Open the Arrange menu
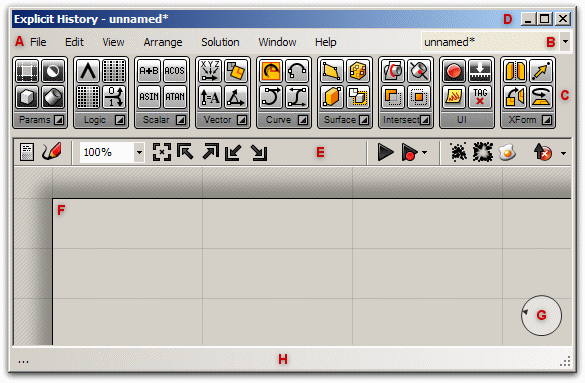This screenshot has height=383, width=585. (x=163, y=42)
